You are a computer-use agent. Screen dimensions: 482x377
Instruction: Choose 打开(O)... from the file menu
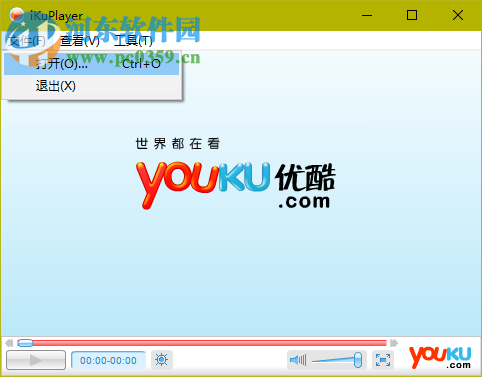[92, 64]
